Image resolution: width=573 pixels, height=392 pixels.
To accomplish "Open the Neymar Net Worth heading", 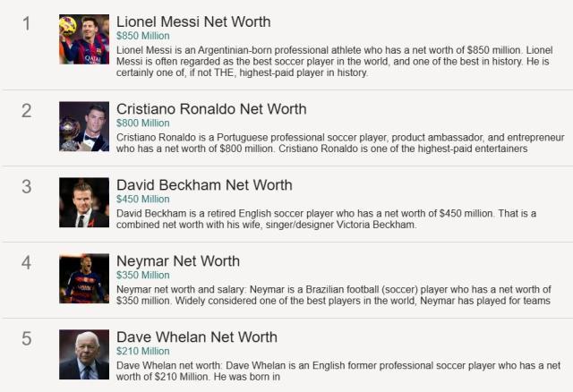I will (178, 261).
